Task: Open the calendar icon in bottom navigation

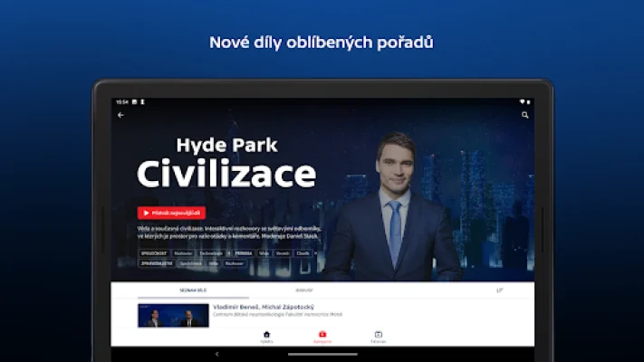Action: 379,336
